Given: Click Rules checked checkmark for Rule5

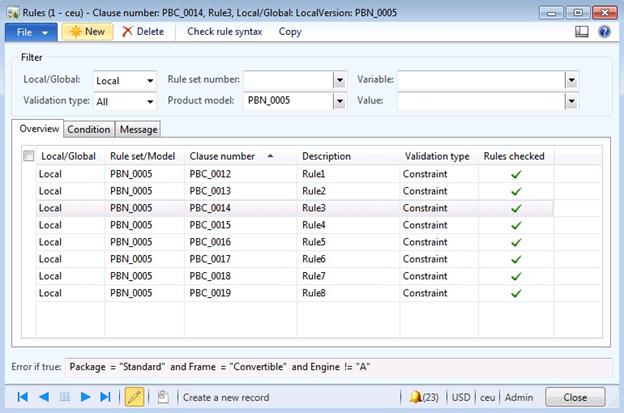Looking at the screenshot, I should 516,242.
